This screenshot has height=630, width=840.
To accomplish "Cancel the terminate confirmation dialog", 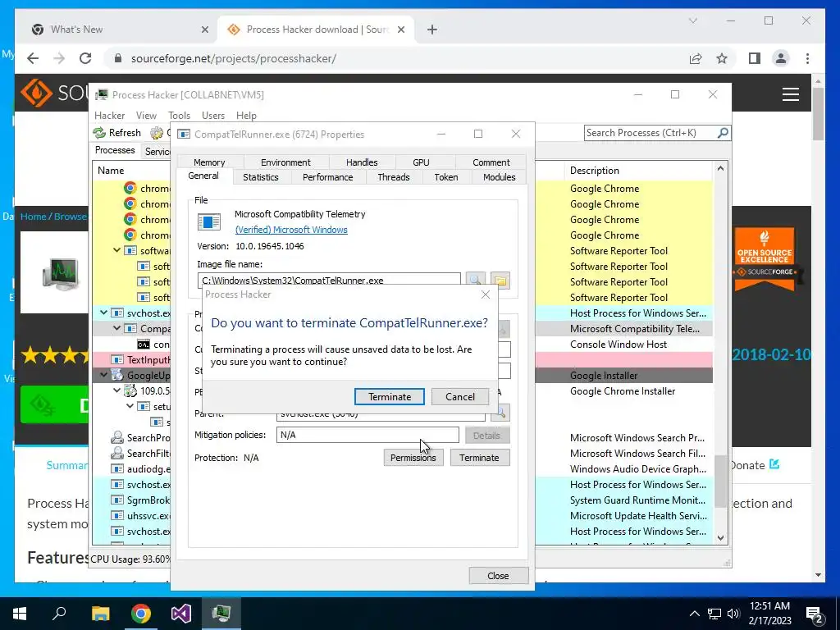I will (x=460, y=396).
